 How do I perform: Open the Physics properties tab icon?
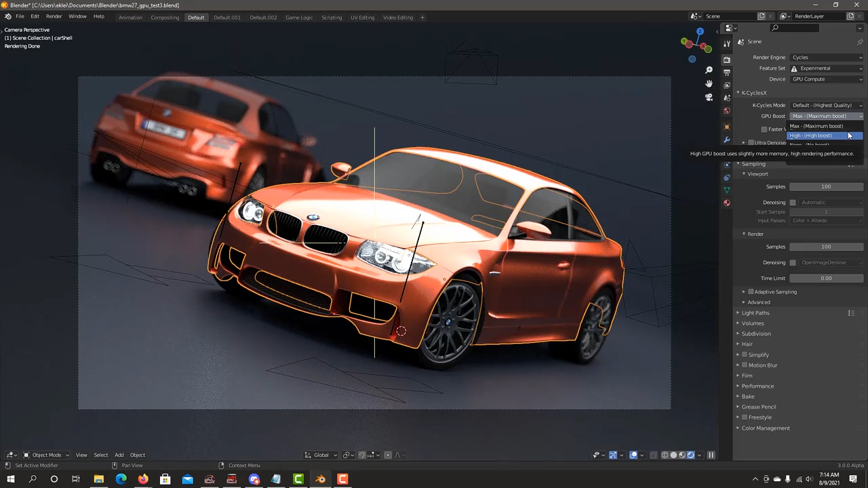coord(727,165)
